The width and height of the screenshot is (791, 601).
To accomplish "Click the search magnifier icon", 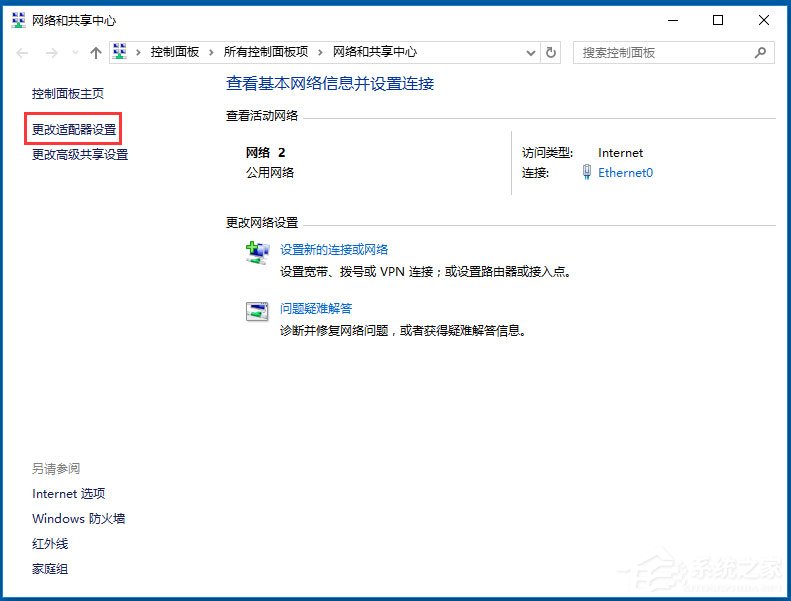I will pos(762,52).
